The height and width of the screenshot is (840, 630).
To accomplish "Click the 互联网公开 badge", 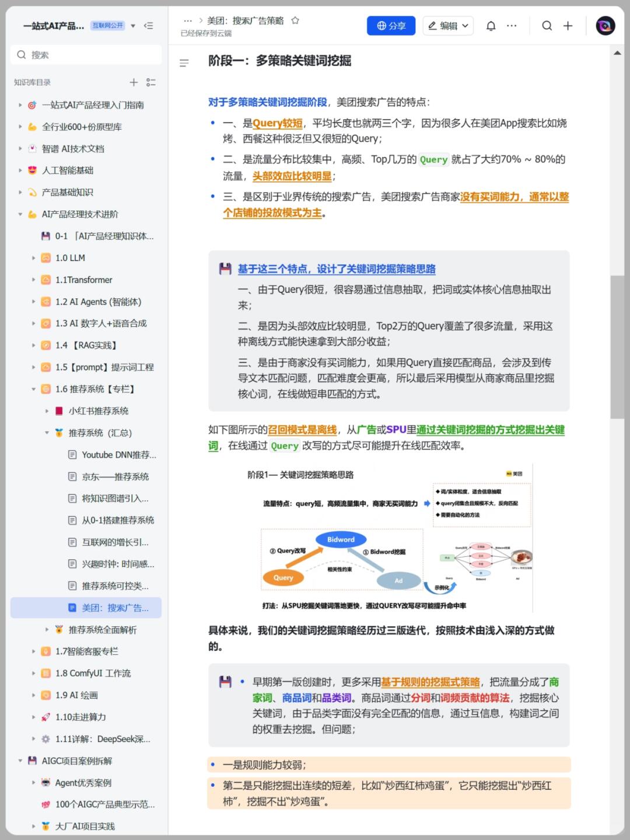I will click(x=108, y=26).
